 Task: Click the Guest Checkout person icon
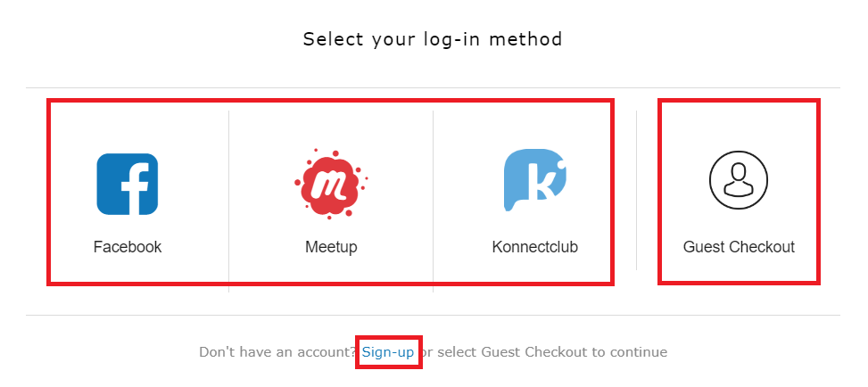[x=739, y=178]
